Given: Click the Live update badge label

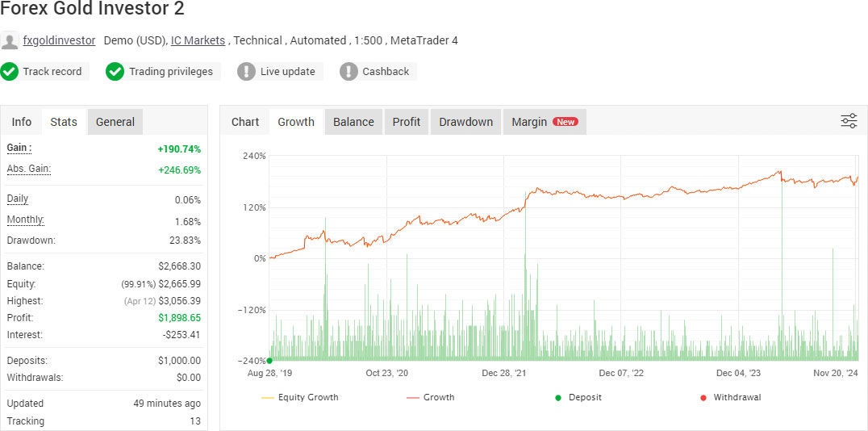Looking at the screenshot, I should click(288, 72).
